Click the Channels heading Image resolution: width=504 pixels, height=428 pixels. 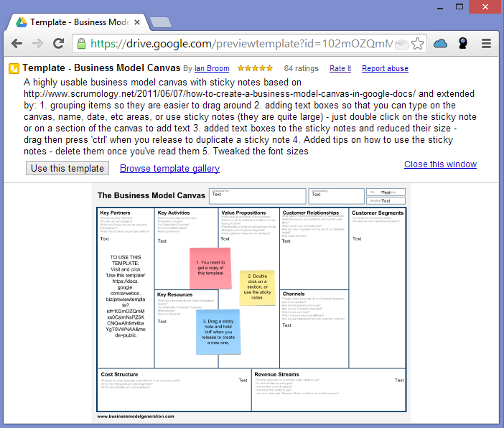click(x=294, y=294)
